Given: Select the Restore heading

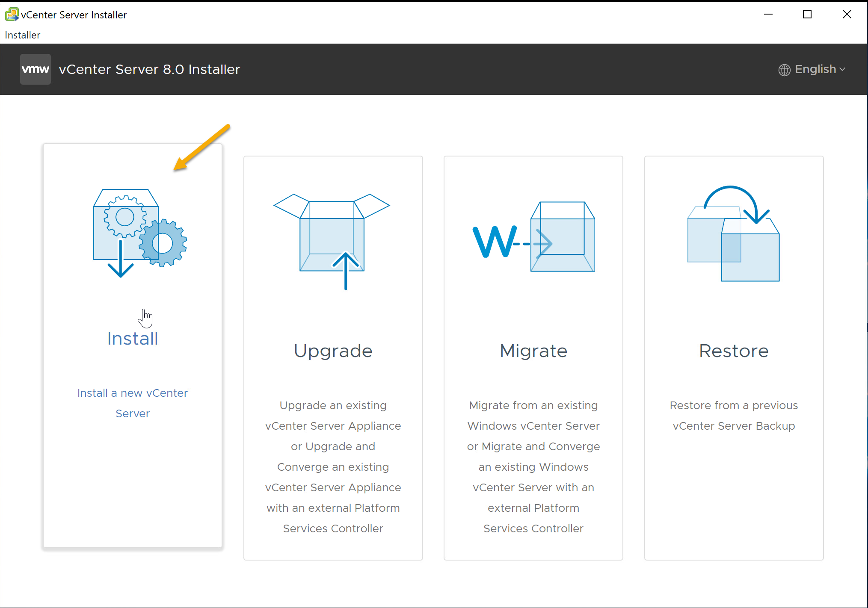Looking at the screenshot, I should click(734, 351).
